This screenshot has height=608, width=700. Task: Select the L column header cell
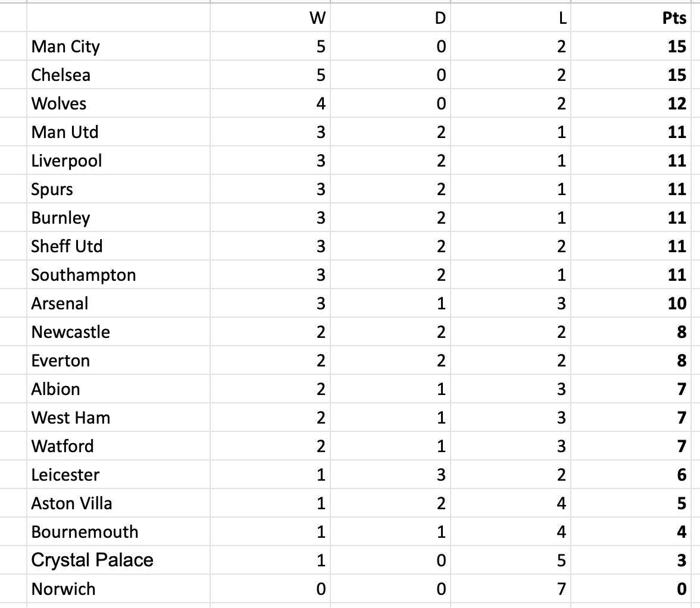[x=511, y=17]
